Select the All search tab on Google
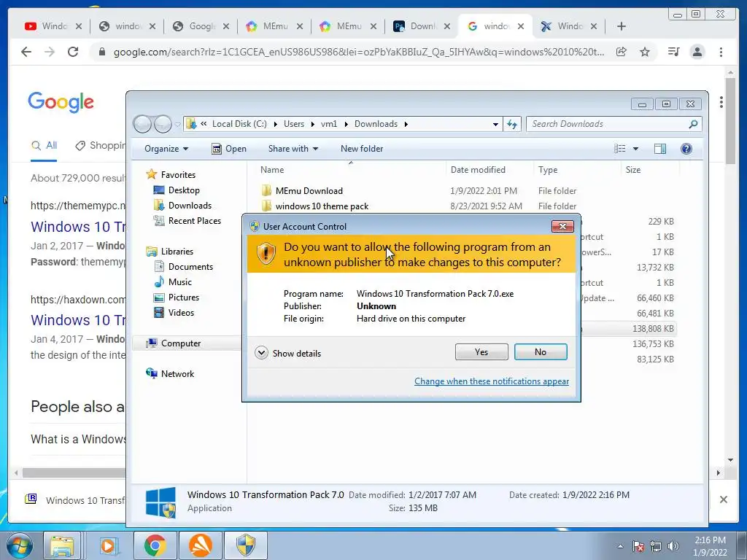 click(44, 146)
